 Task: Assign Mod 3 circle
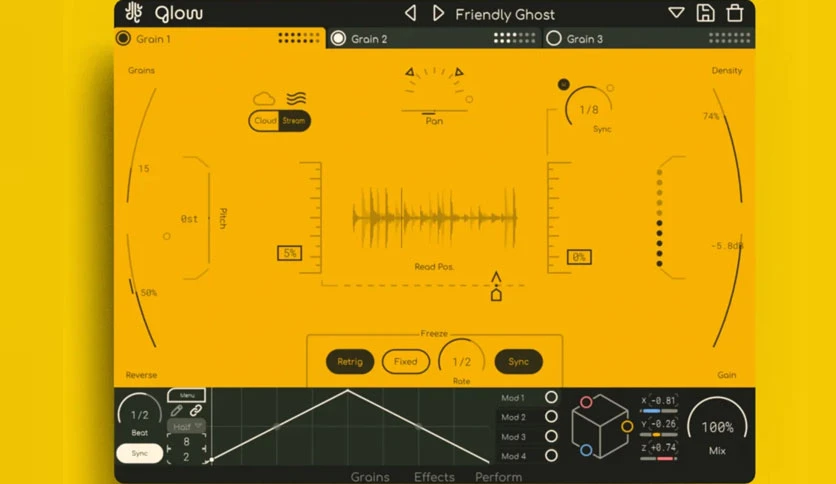pos(551,436)
